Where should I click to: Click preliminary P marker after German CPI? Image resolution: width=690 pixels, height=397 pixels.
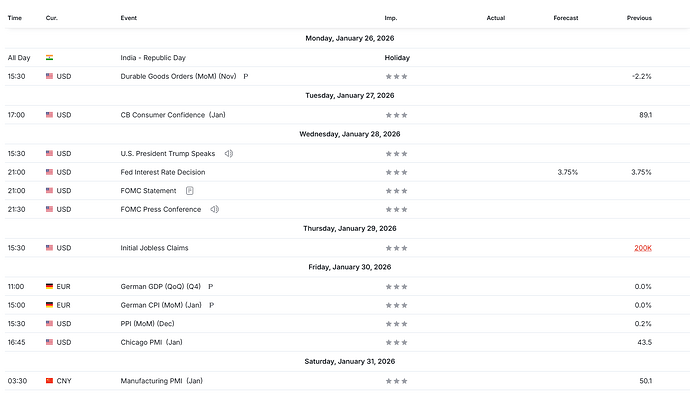(211, 305)
